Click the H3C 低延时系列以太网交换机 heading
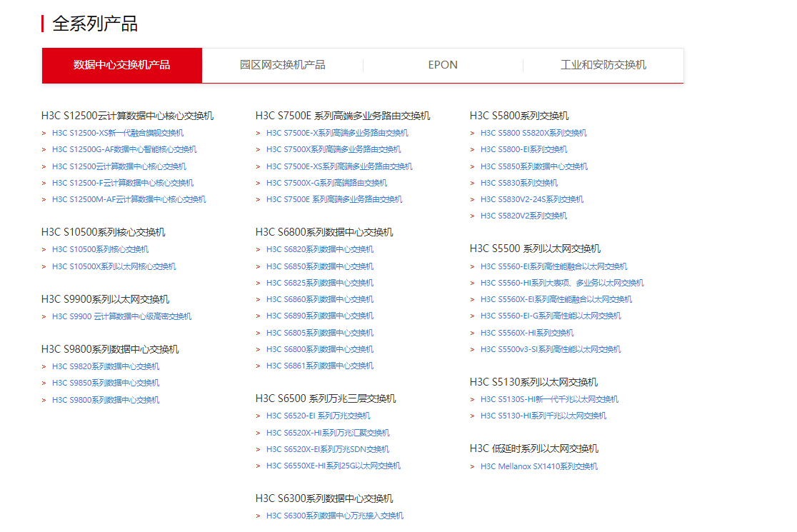797x532 pixels. (534, 448)
